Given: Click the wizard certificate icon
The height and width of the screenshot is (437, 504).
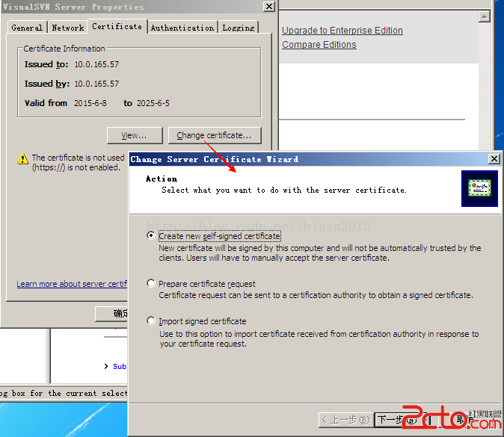Looking at the screenshot, I should tap(479, 188).
